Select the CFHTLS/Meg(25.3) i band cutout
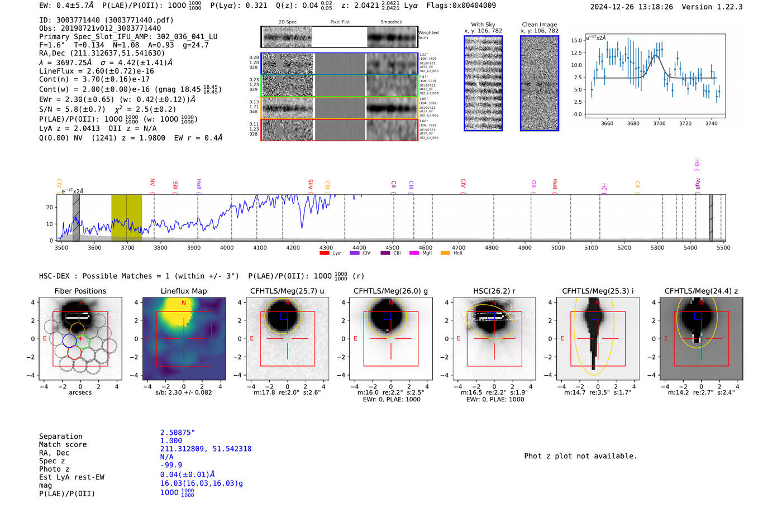 pos(598,338)
